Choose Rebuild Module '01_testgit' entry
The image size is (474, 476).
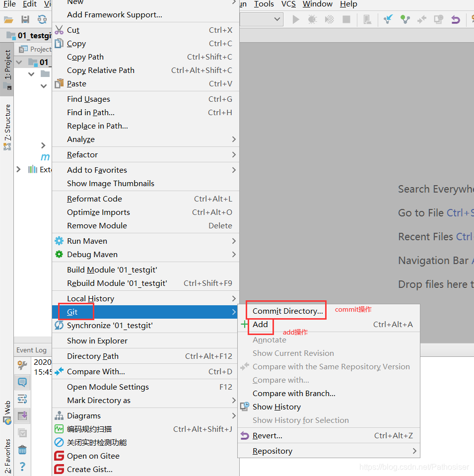click(145, 283)
